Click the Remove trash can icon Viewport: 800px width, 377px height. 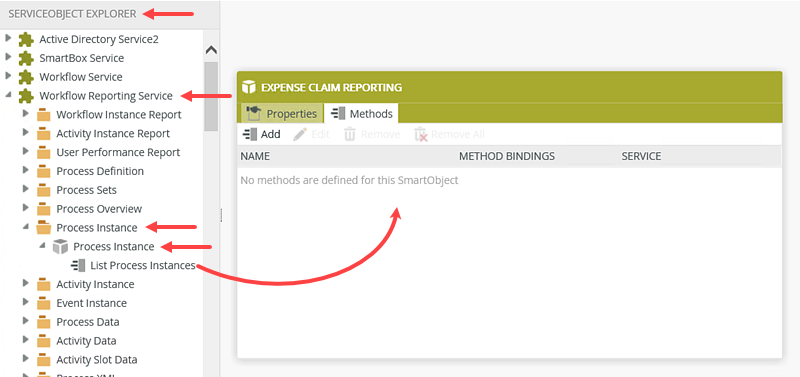coord(349,135)
